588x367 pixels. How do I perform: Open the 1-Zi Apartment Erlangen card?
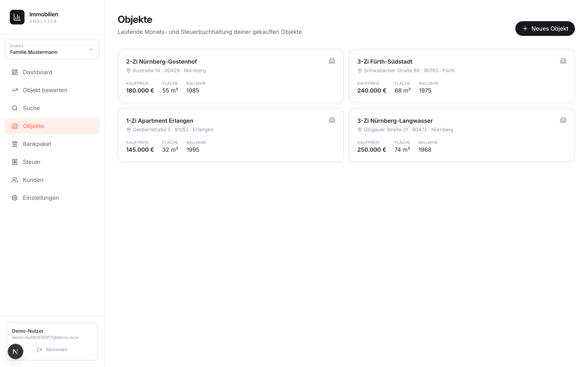pos(231,135)
